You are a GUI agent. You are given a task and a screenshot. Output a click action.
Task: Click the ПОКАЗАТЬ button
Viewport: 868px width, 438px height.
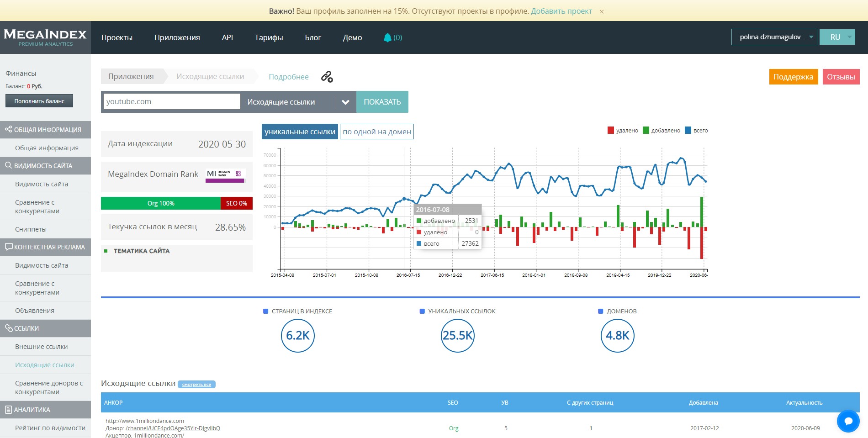[x=382, y=102]
